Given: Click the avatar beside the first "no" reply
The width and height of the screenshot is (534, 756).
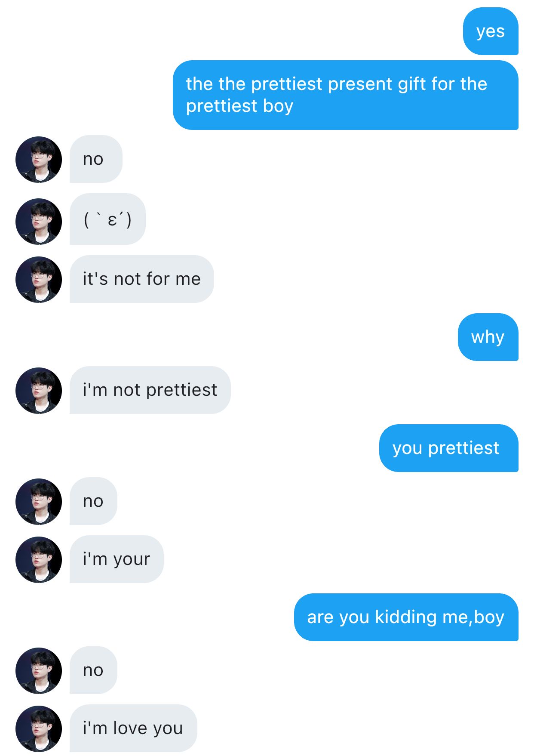Looking at the screenshot, I should click(39, 160).
